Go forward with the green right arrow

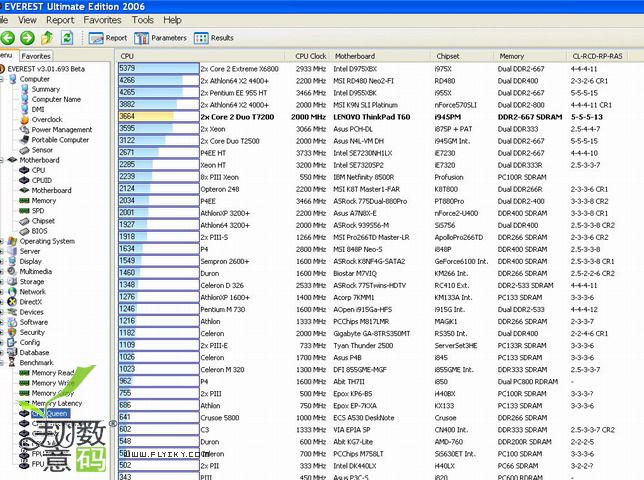[28, 38]
